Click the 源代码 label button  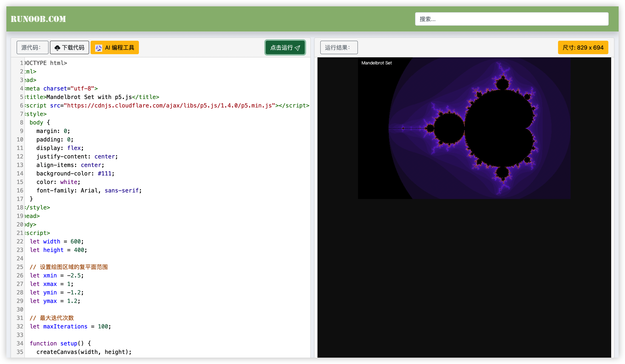click(32, 48)
